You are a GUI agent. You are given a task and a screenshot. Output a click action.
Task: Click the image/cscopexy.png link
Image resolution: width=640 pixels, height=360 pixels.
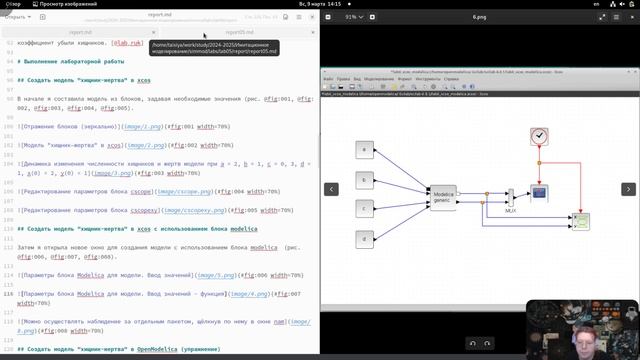(x=194, y=210)
